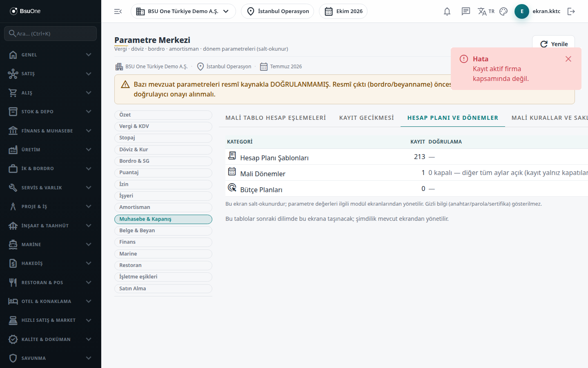
Task: Select the Hesap Planı ve Dönemler tab
Action: point(453,118)
